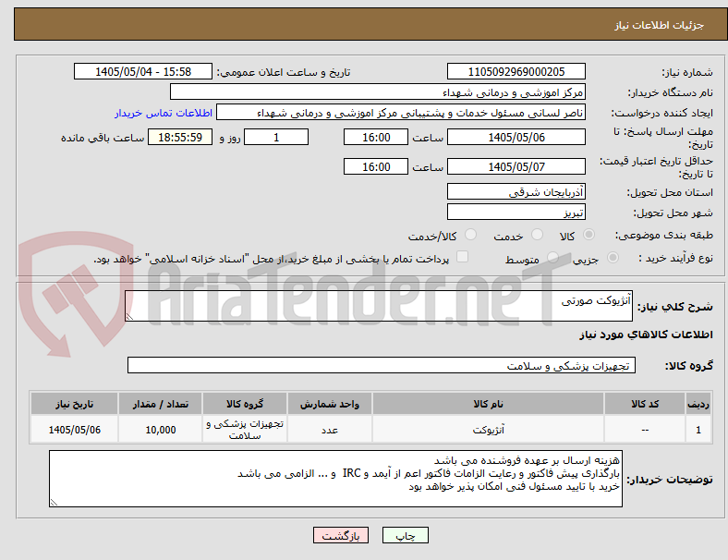
Task: Click the remaining days field showing 1
Action: pyautogui.click(x=276, y=137)
